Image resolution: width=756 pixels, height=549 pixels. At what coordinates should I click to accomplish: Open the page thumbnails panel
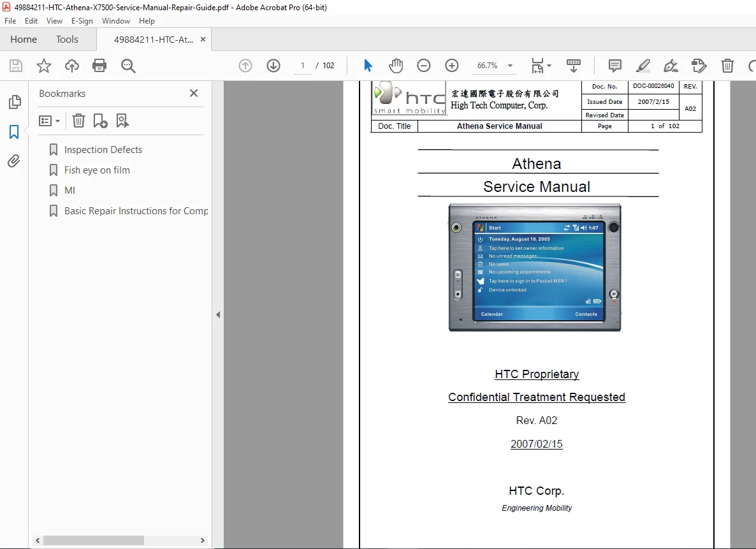[15, 102]
